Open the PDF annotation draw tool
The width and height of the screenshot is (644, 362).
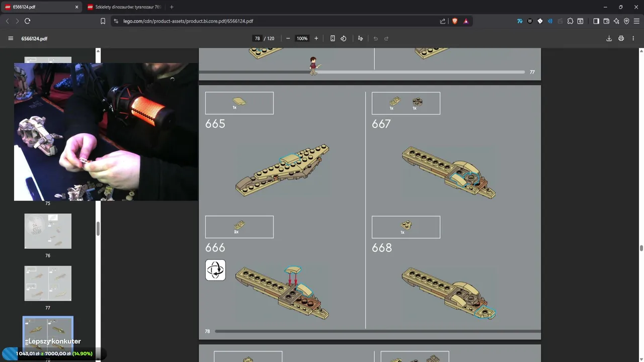coord(360,38)
